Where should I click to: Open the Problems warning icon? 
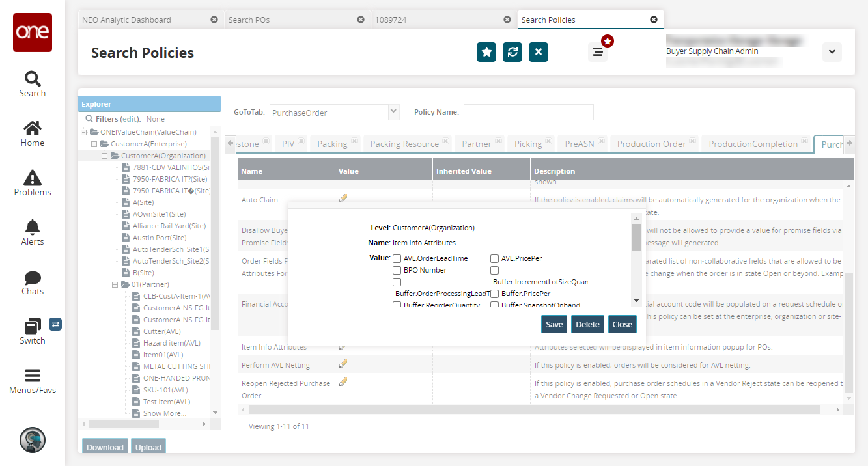(32, 177)
